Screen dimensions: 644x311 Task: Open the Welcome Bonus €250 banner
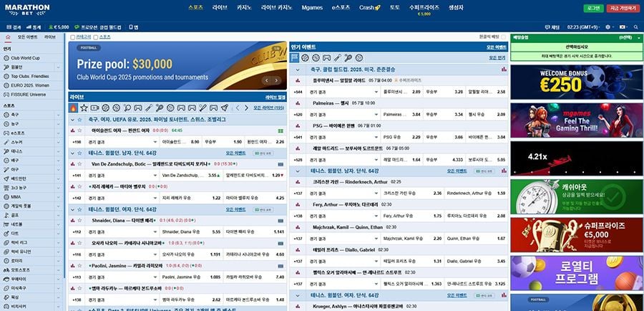coord(577,82)
